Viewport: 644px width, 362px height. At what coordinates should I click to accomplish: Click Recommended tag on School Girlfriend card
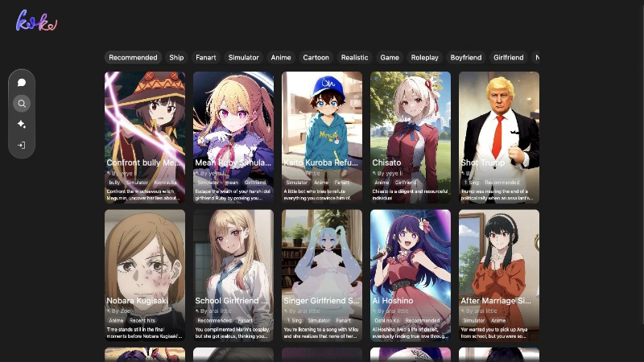click(214, 320)
